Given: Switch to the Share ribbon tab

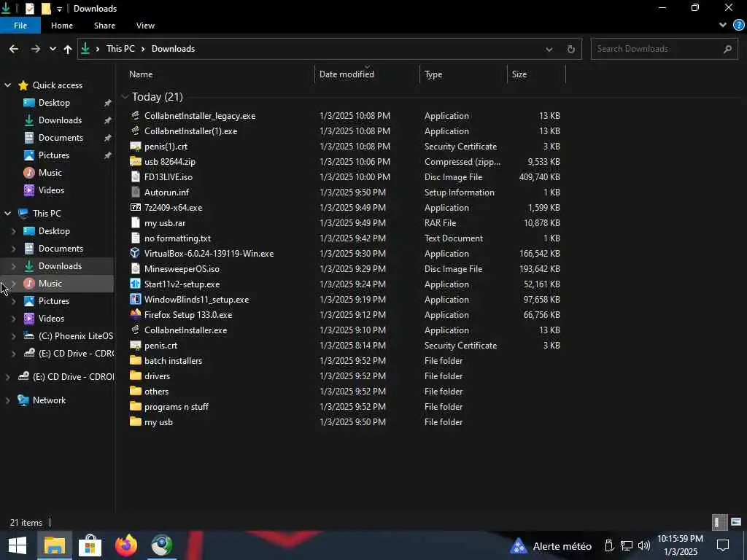Looking at the screenshot, I should tap(104, 26).
